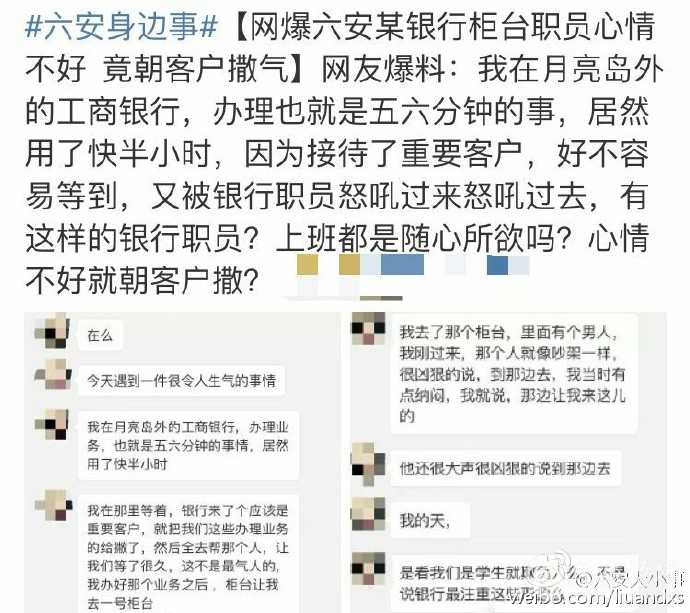Click the first yellow pixelated emoji block

click(307, 264)
